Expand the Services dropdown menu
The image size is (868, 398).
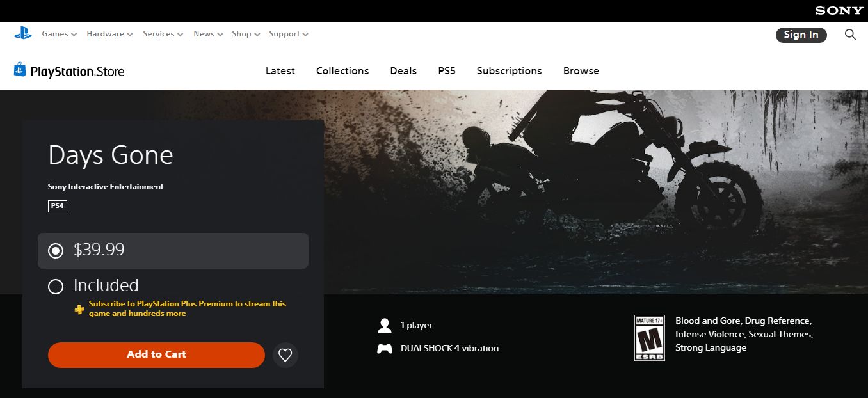163,34
